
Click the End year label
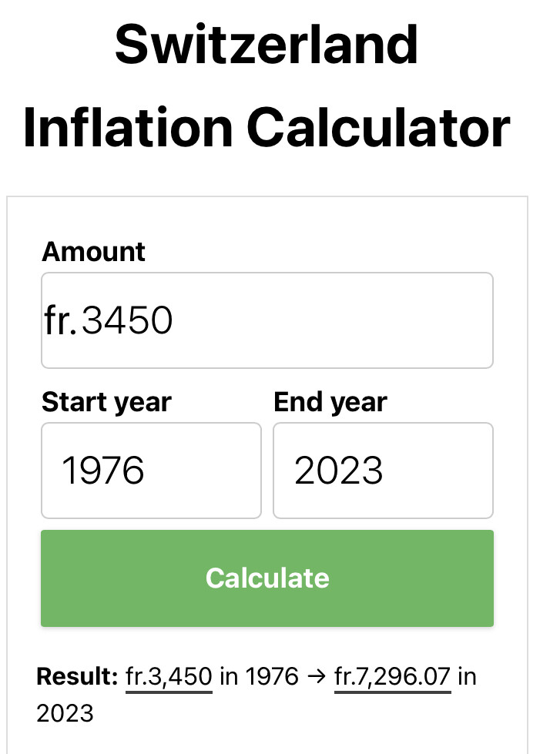[330, 401]
